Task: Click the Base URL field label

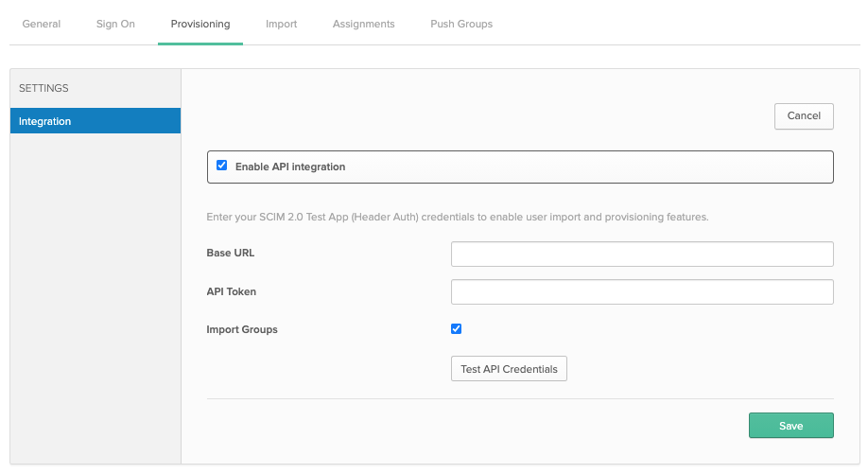Action: pyautogui.click(x=230, y=254)
